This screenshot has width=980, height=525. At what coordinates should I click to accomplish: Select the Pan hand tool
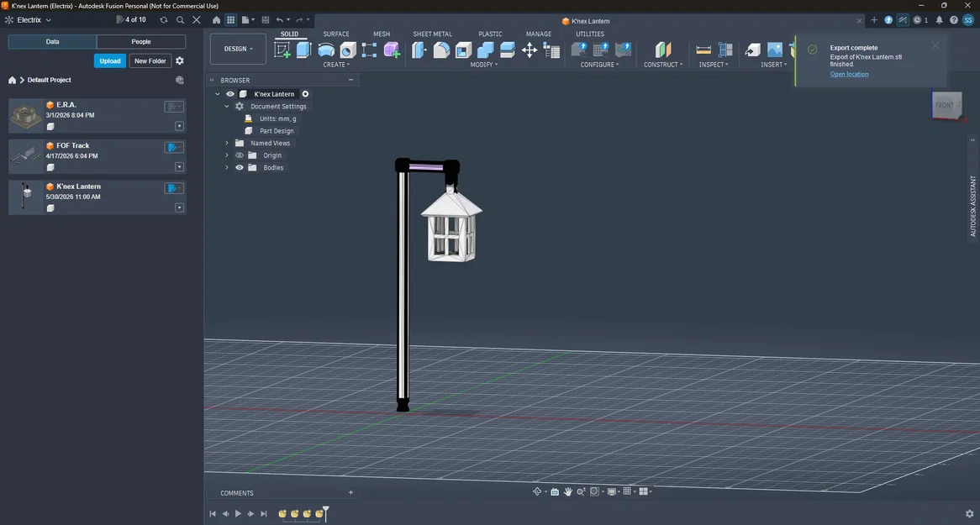568,491
